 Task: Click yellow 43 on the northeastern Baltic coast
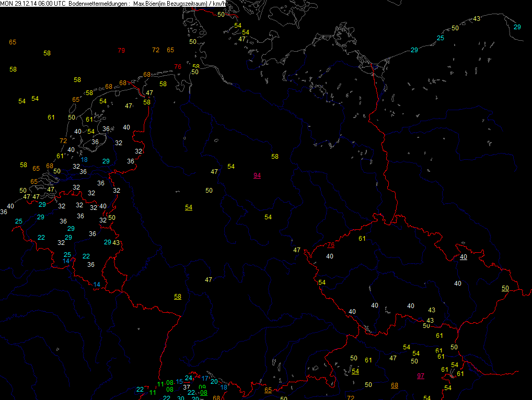point(476,19)
